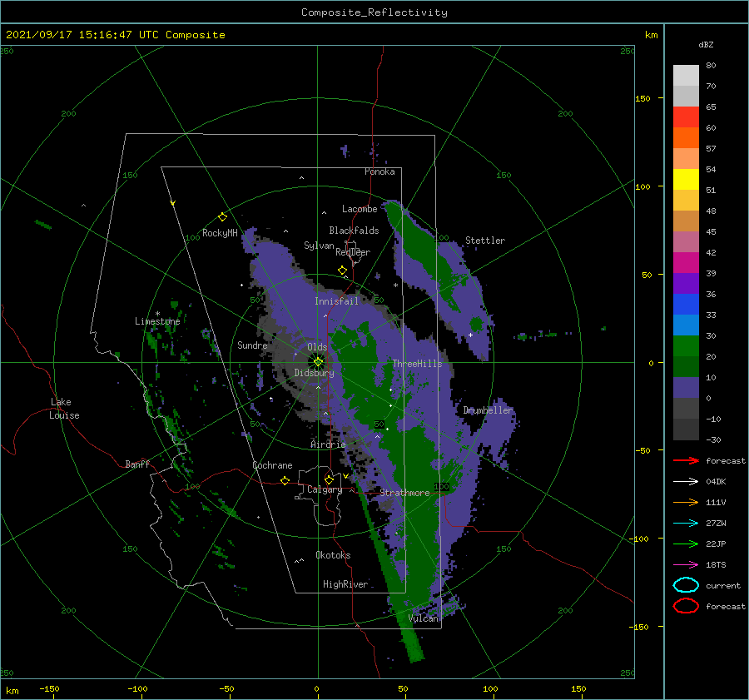
Task: Click the Cochrane city label
Action: [x=272, y=465]
